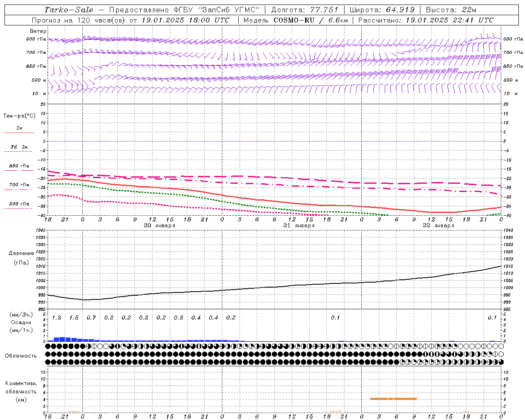The width and height of the screenshot is (525, 420).
Task: Click calculation time 19.01.2025 22:41 UTC
Action: click(450, 20)
